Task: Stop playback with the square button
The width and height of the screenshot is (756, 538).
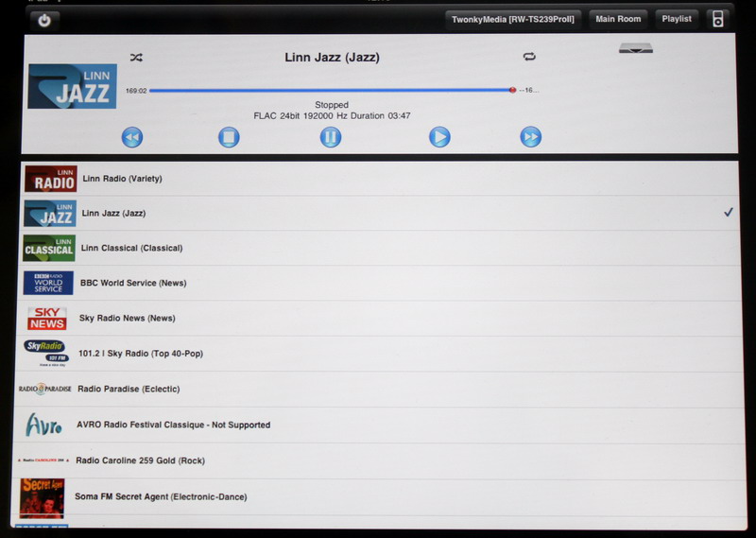Action: tap(229, 138)
